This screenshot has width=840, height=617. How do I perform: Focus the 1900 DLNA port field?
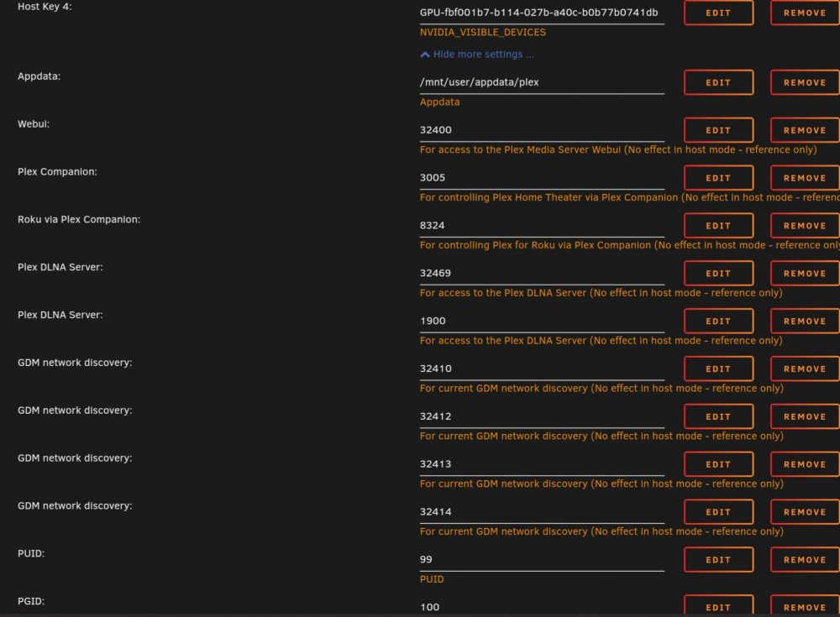[542, 321]
